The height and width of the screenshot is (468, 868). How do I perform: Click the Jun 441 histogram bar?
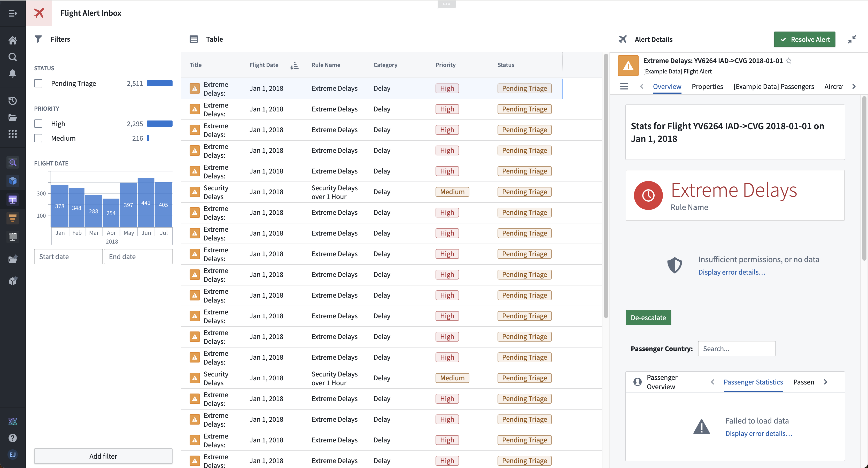click(x=146, y=202)
